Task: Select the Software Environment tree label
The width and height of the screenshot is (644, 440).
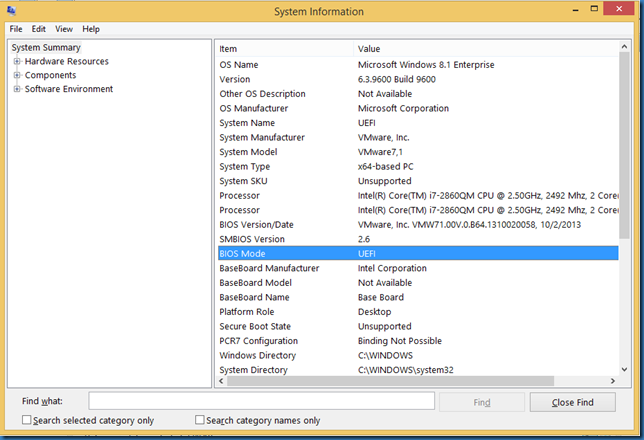Action: click(69, 89)
